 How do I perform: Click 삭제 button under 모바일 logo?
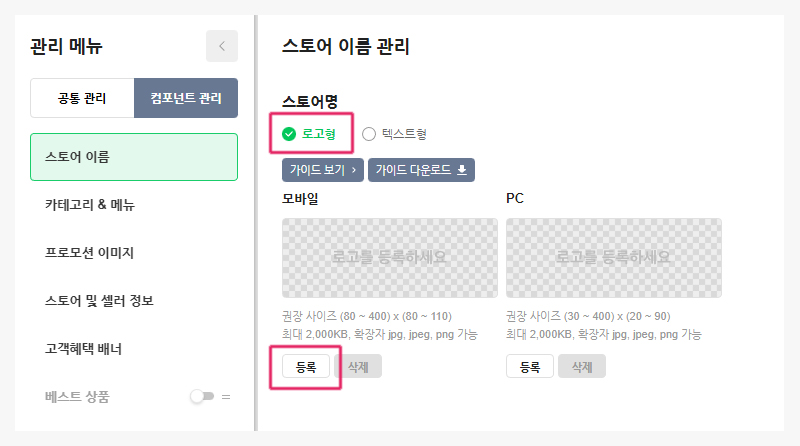358,367
